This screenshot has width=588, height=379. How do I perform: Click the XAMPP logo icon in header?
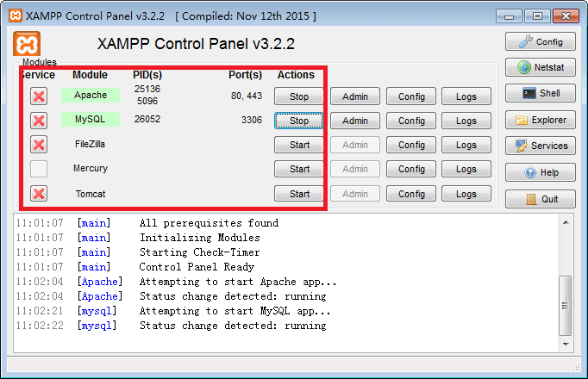click(x=27, y=44)
